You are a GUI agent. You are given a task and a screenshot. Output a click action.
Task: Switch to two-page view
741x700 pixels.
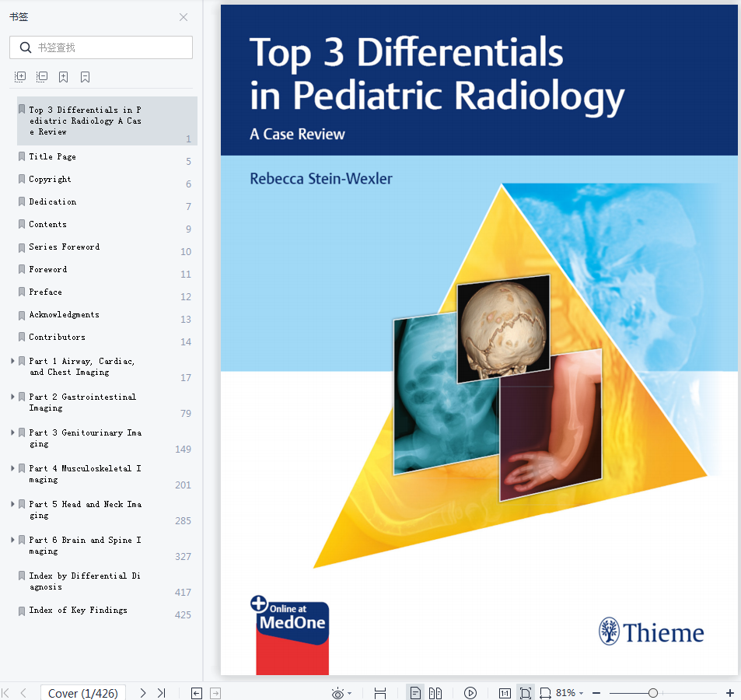point(435,693)
